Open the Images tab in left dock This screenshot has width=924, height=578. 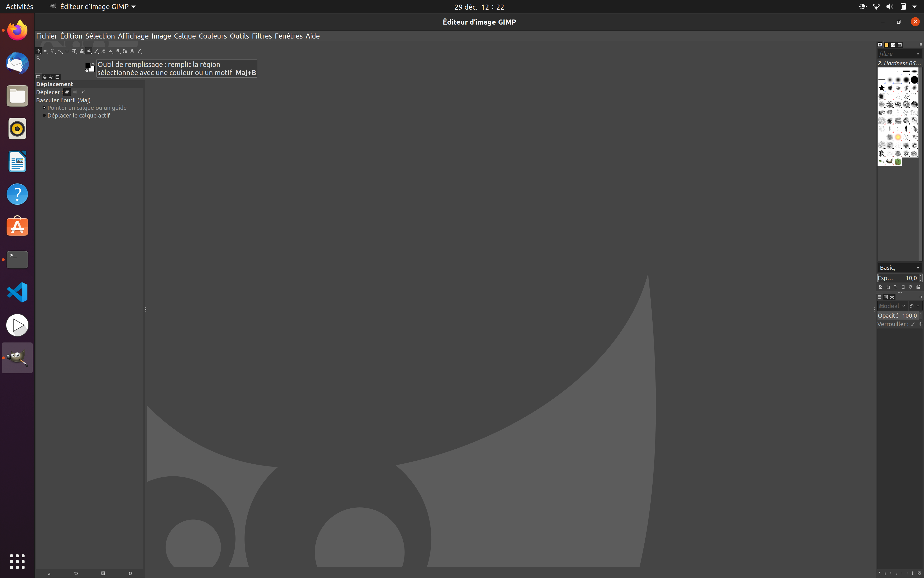pyautogui.click(x=58, y=77)
